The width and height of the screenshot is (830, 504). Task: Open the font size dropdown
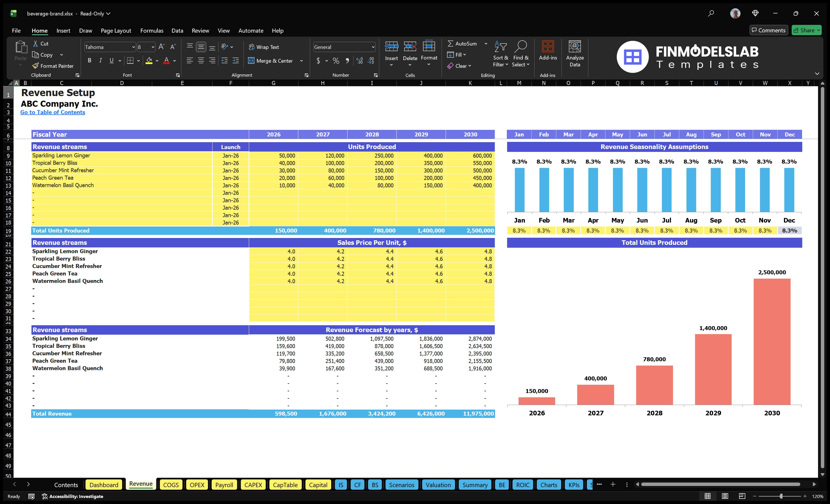(x=153, y=47)
